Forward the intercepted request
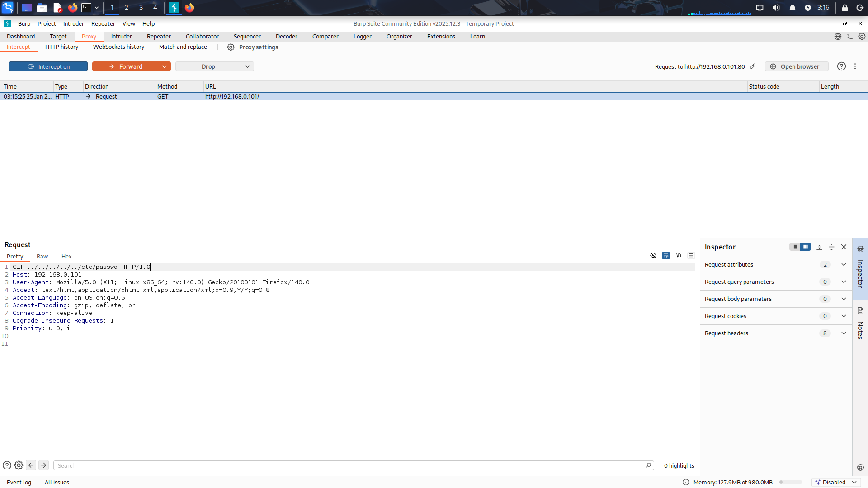Viewport: 868px width, 488px height. (x=125, y=66)
